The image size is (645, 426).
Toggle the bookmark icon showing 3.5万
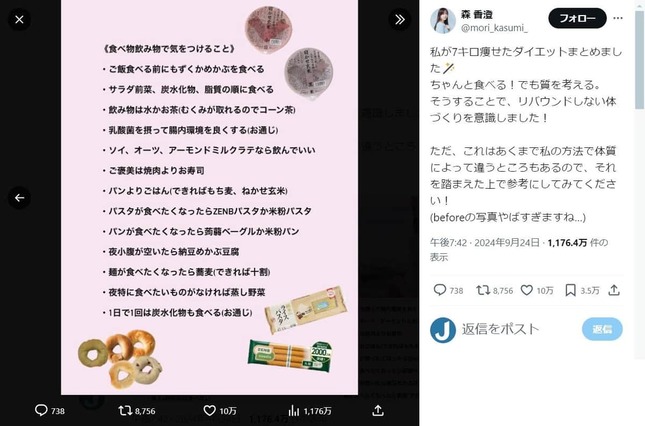(x=570, y=290)
